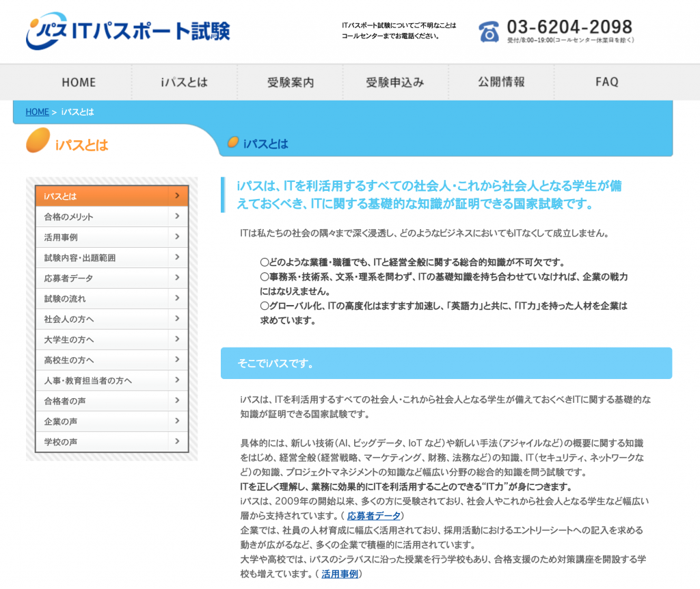Click the chevron on the 社会人の方へ row
This screenshot has width=700, height=589.
click(177, 318)
